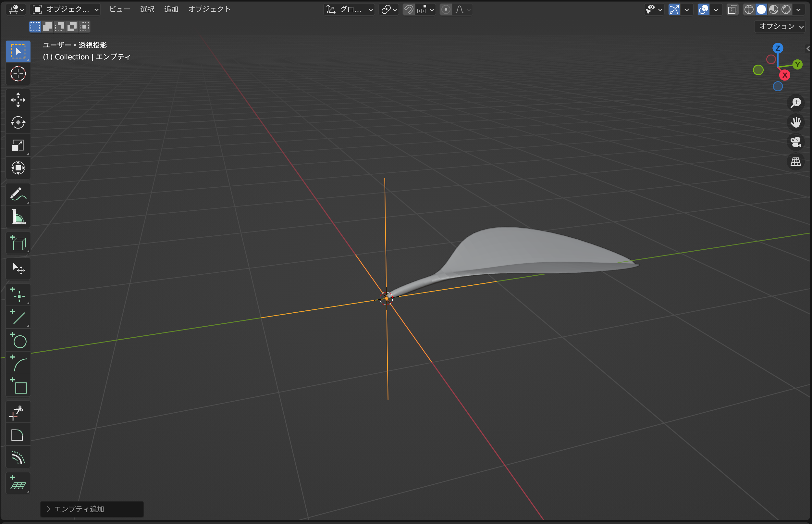Select the add rectangle tool icon
The width and height of the screenshot is (812, 524).
pyautogui.click(x=18, y=386)
